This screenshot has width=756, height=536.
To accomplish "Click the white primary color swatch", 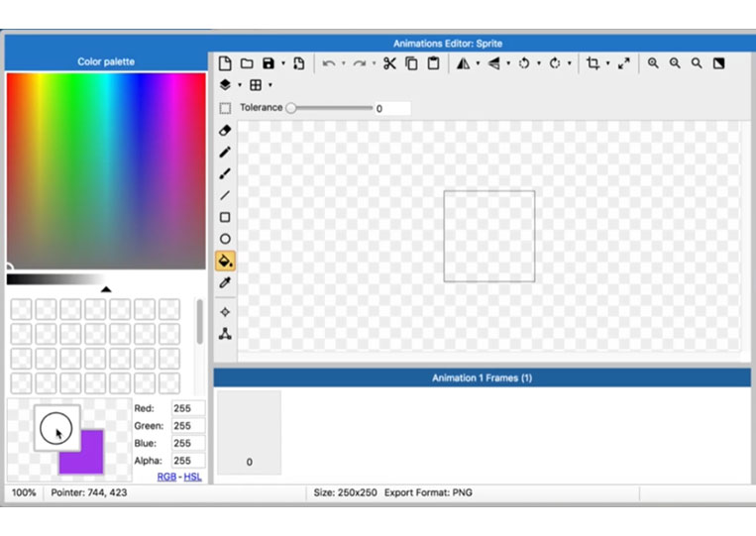I will 56,429.
